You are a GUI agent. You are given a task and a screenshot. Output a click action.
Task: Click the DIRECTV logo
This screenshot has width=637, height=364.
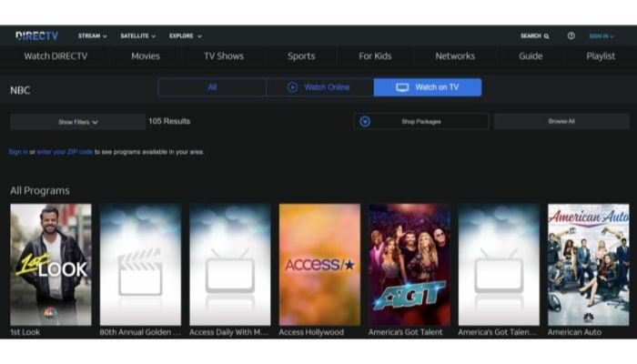click(x=37, y=35)
